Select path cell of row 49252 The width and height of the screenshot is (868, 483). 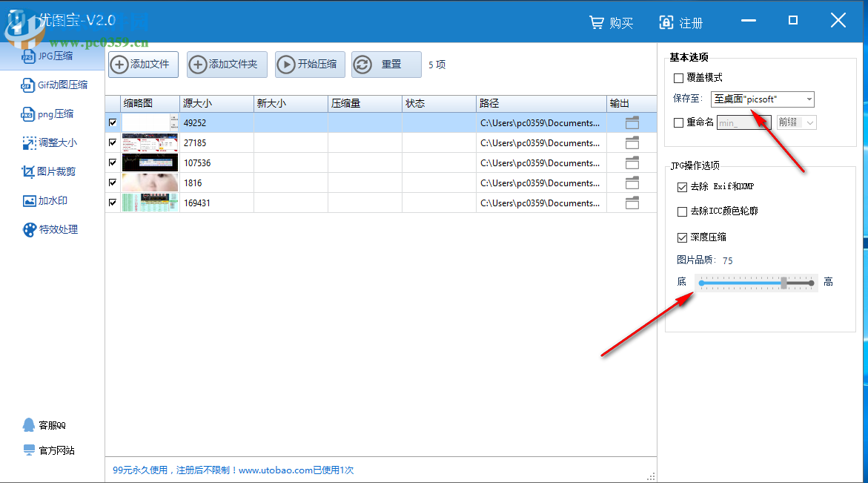(541, 123)
